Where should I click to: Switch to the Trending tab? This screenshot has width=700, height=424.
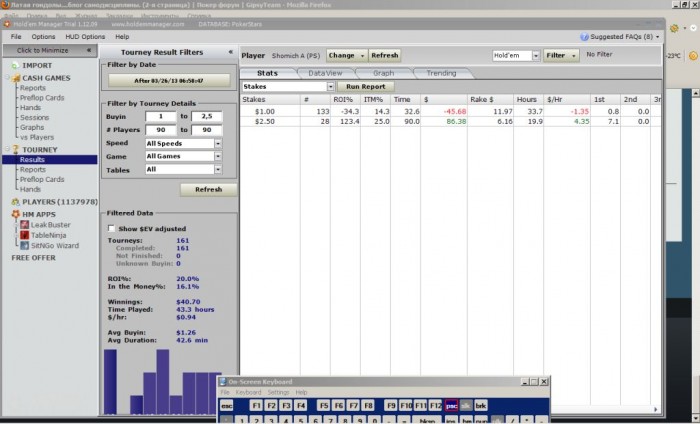(441, 73)
